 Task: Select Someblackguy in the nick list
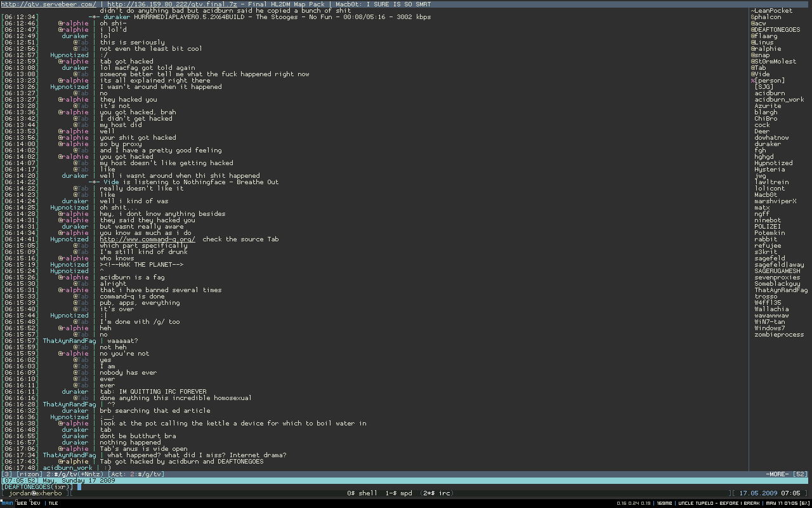coord(777,284)
